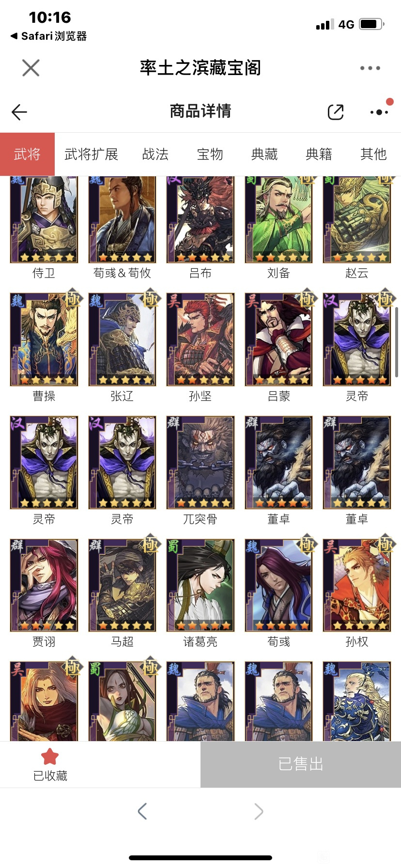Viewport: 401px width, 868px height.
Task: Select the 诸葛亮 hero card
Action: click(200, 593)
